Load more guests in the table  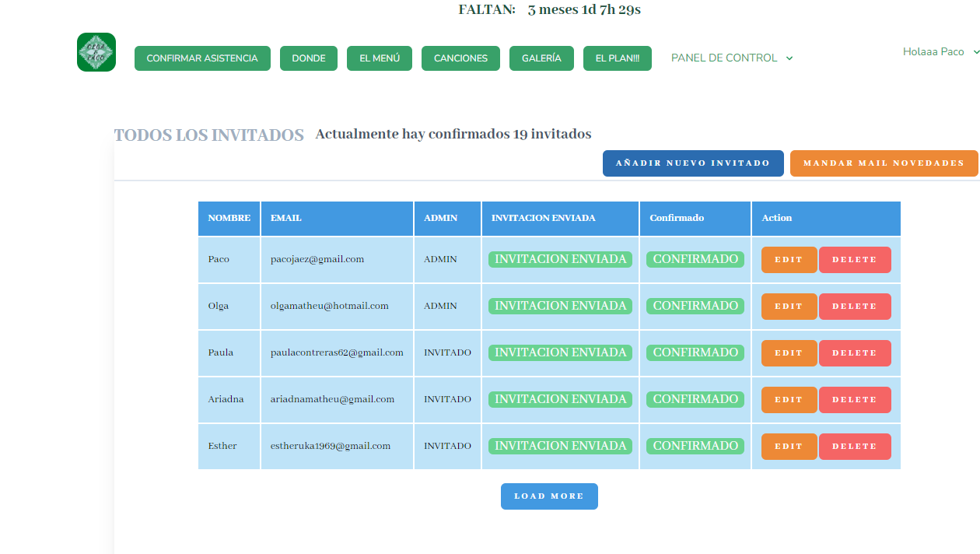(x=549, y=496)
